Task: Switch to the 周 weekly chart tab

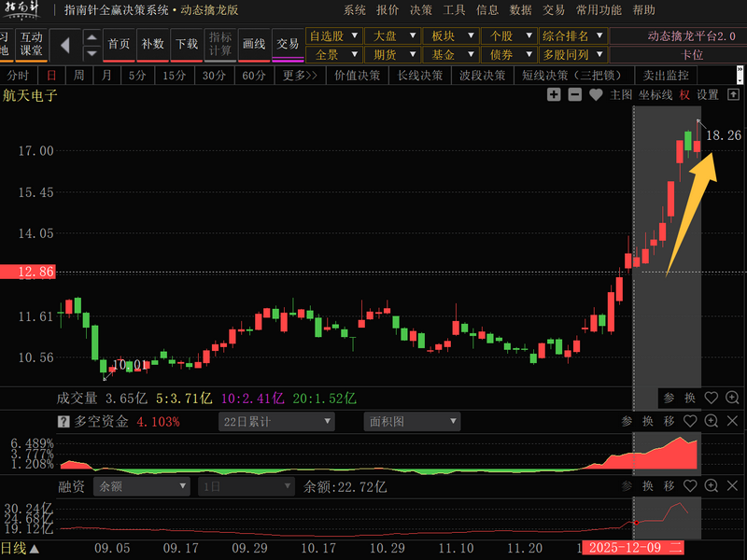Action: pos(79,76)
